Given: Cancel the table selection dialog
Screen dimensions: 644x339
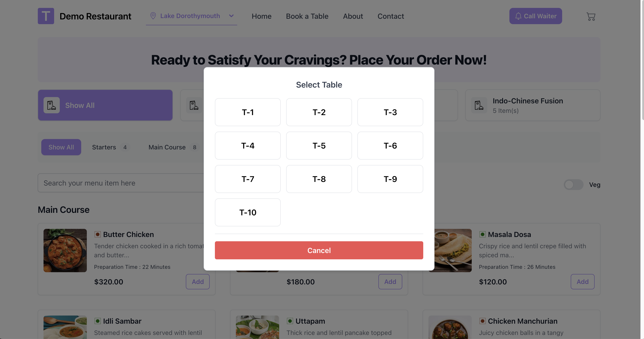Looking at the screenshot, I should click(319, 250).
